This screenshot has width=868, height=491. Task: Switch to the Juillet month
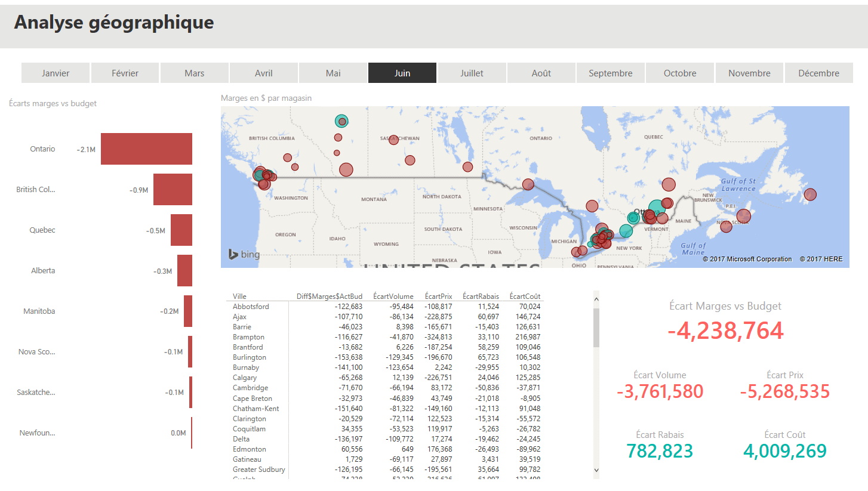point(472,73)
